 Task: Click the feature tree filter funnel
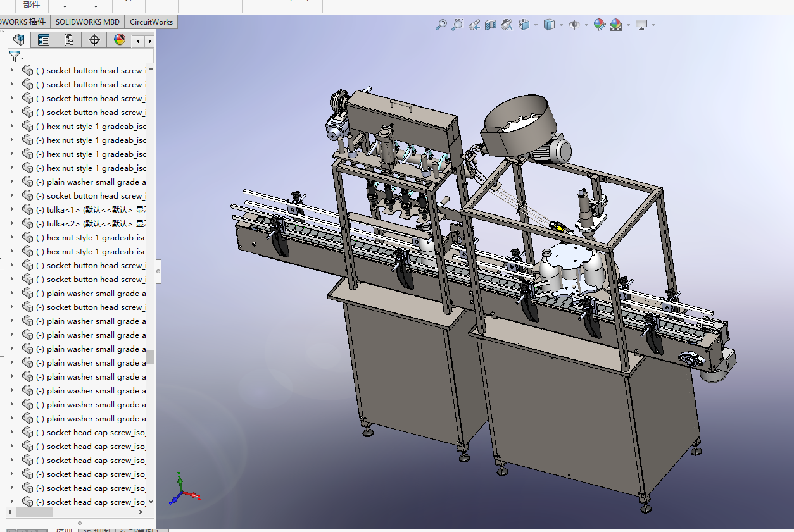coord(14,56)
